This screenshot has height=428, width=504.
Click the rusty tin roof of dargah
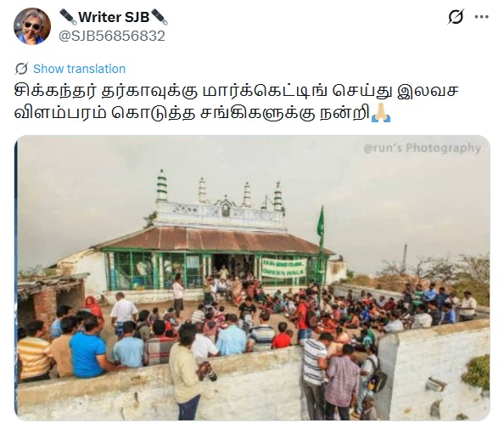coord(212,239)
